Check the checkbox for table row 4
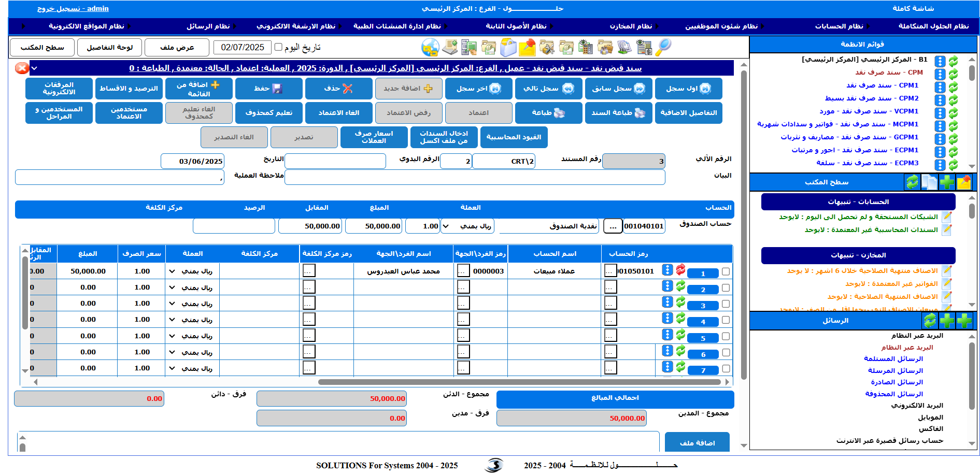The height and width of the screenshot is (475, 980). pyautogui.click(x=726, y=320)
